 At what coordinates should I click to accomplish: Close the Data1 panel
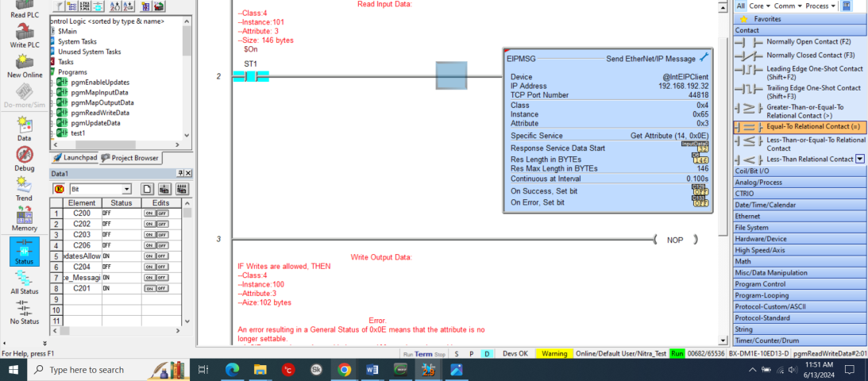pyautogui.click(x=187, y=174)
